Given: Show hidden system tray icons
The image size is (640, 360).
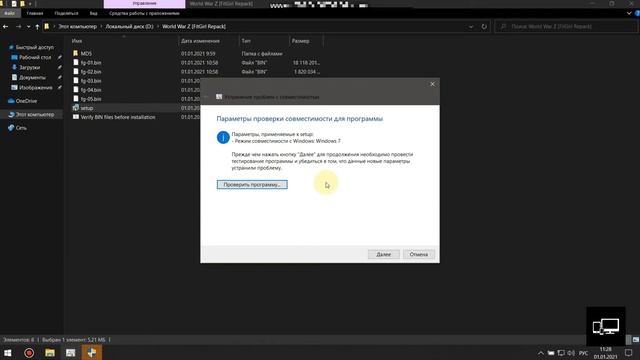Looking at the screenshot, I should tap(541, 353).
